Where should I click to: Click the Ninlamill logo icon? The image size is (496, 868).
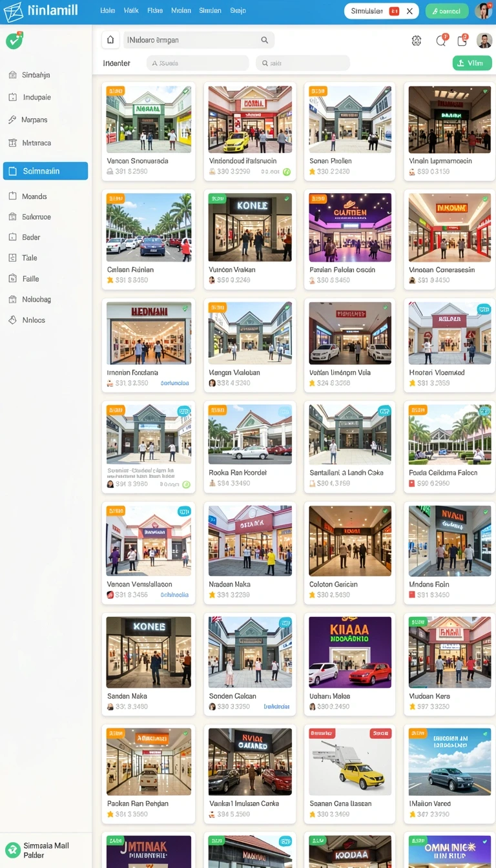13,11
